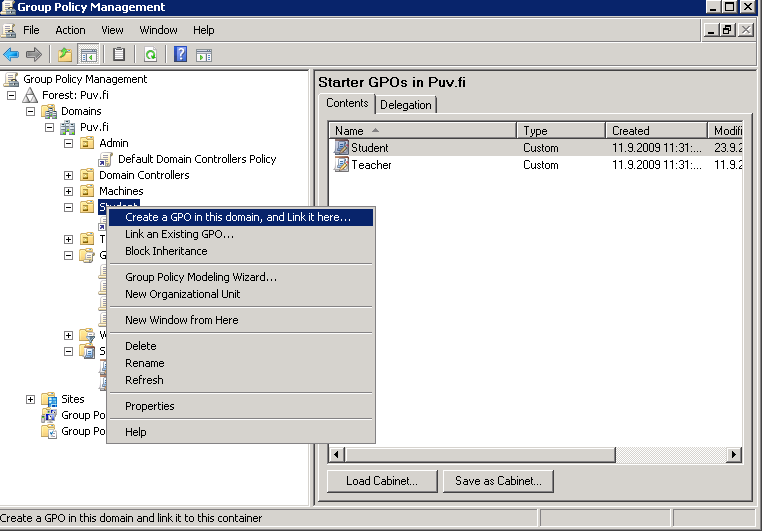Click the application icon in title bar
The image size is (771, 531).
(x=8, y=7)
